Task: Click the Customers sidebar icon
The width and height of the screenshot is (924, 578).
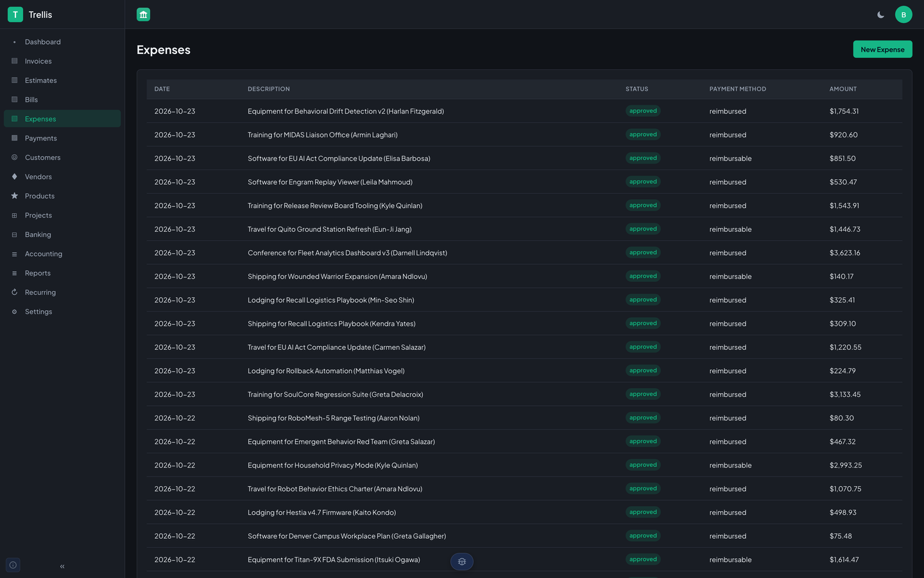Action: [14, 157]
